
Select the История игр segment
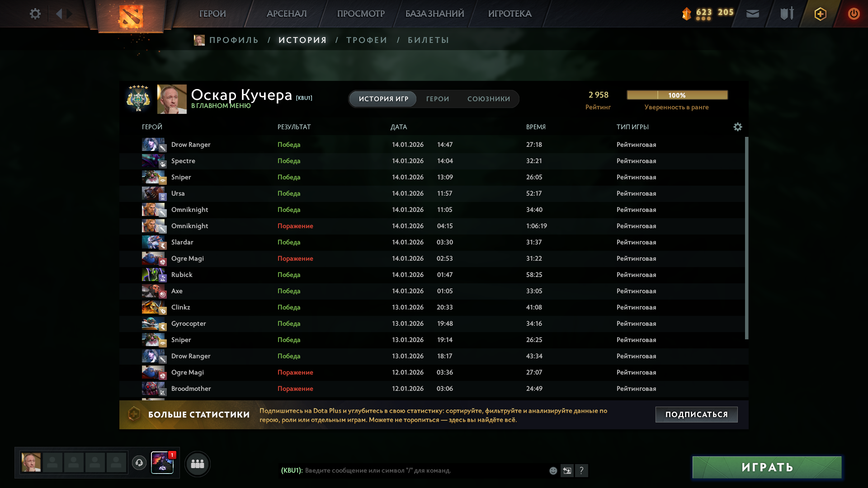(383, 99)
